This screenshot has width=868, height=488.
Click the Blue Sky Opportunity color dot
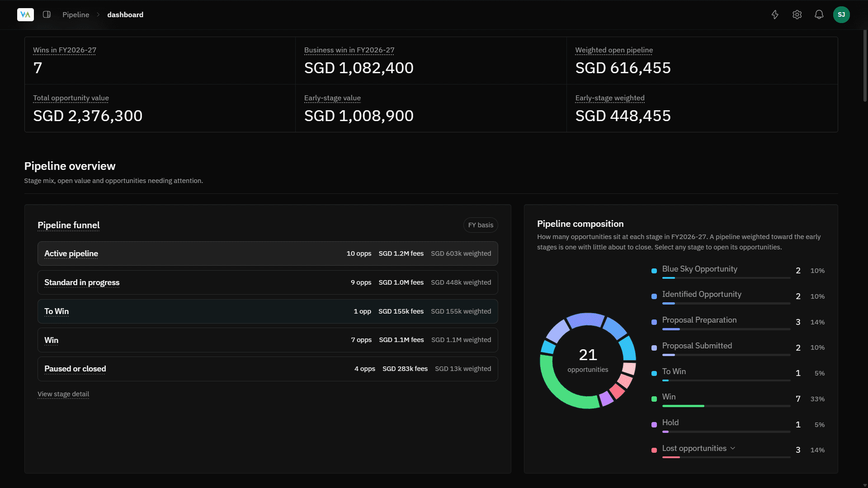pos(654,271)
